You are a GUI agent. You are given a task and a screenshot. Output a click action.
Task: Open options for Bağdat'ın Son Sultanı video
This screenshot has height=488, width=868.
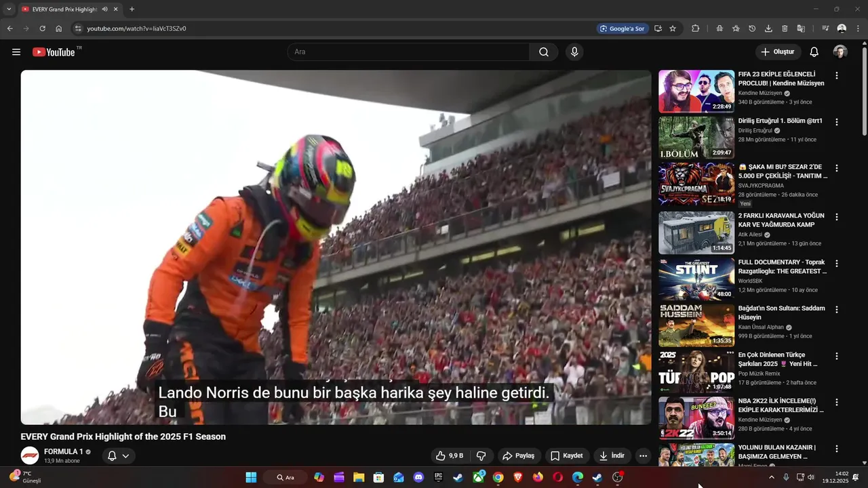(836, 310)
